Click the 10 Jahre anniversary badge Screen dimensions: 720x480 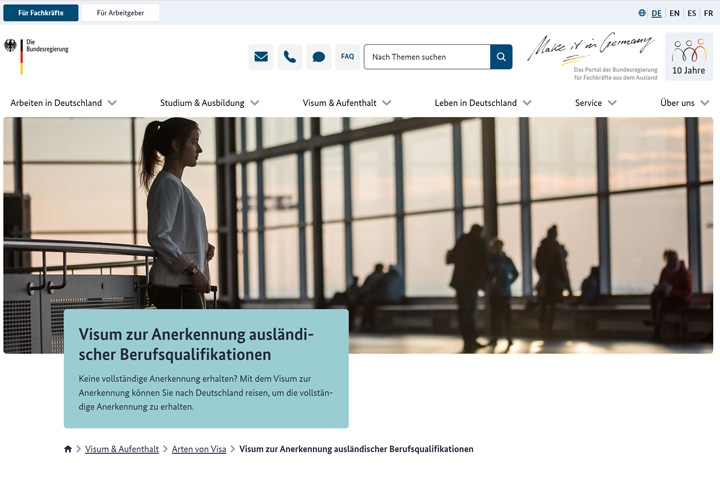pos(688,56)
